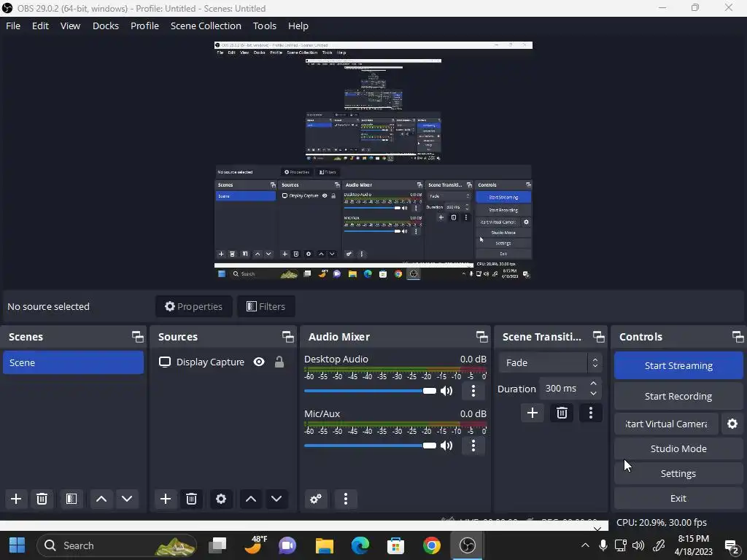Image resolution: width=747 pixels, height=560 pixels.
Task: Pop out the Scene Transitions dock
Action: coord(598,337)
